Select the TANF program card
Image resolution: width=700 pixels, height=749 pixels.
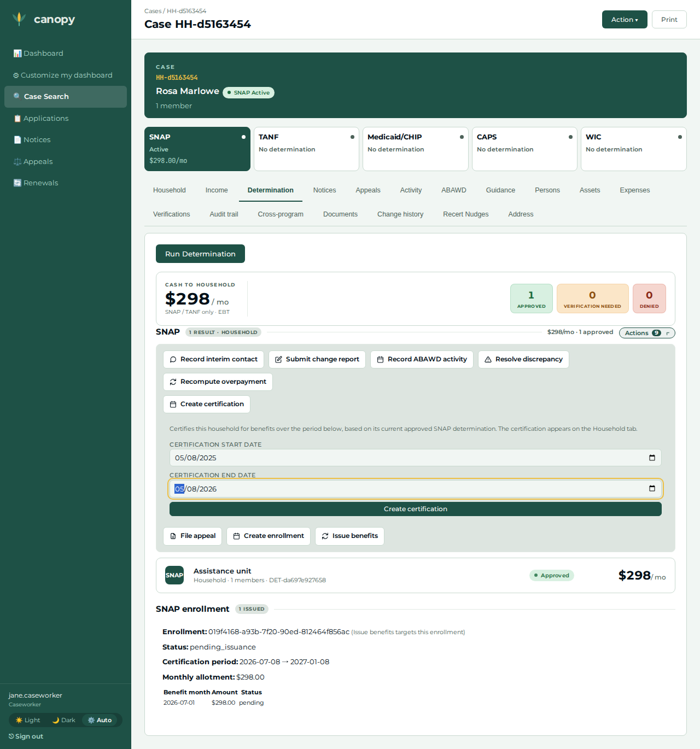[x=306, y=149]
